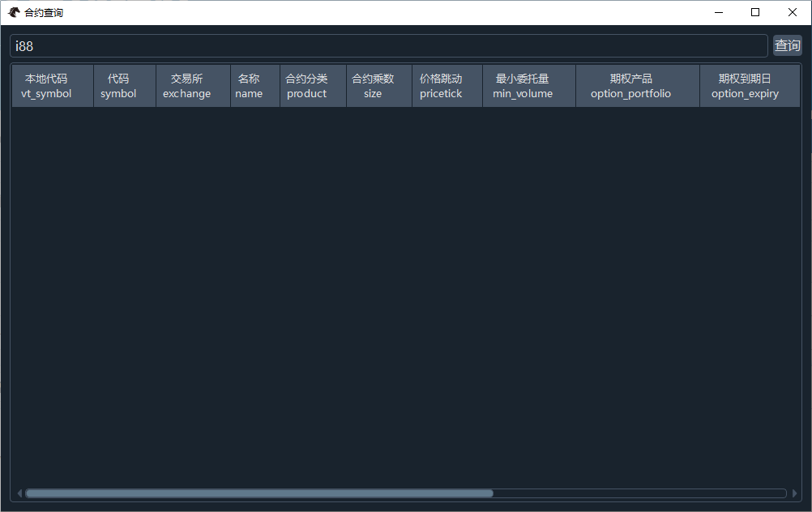Close the 合约查询 window
This screenshot has width=812, height=512.
[793, 12]
